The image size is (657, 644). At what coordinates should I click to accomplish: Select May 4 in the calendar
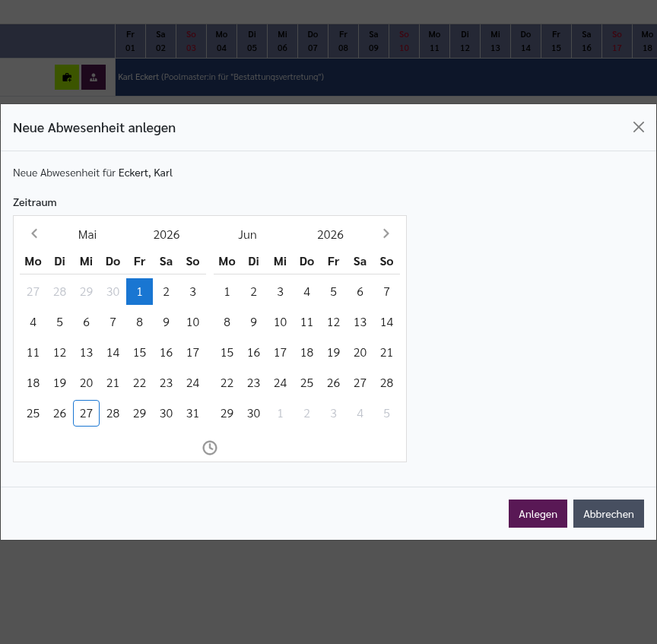coord(33,322)
